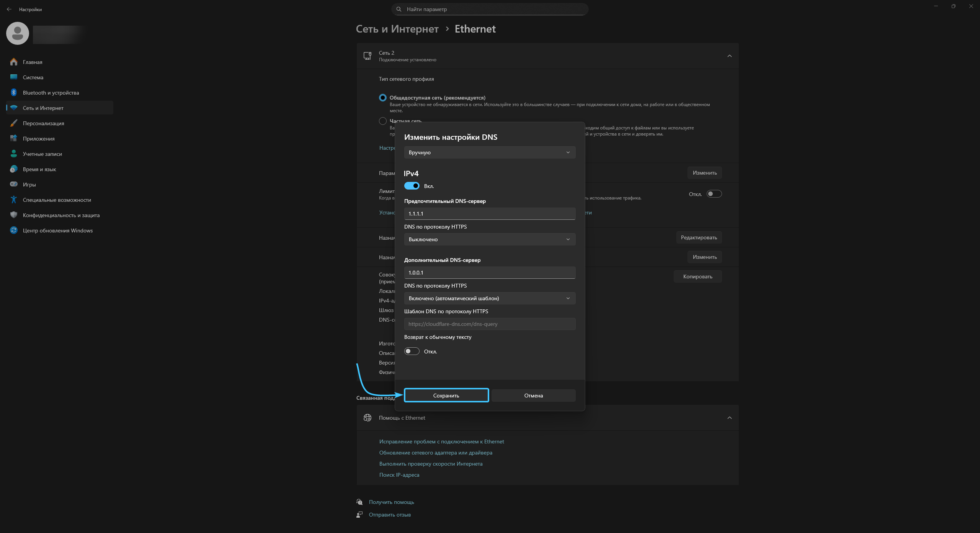Select the Частная сеть radio button
This screenshot has height=533, width=980.
click(x=382, y=121)
